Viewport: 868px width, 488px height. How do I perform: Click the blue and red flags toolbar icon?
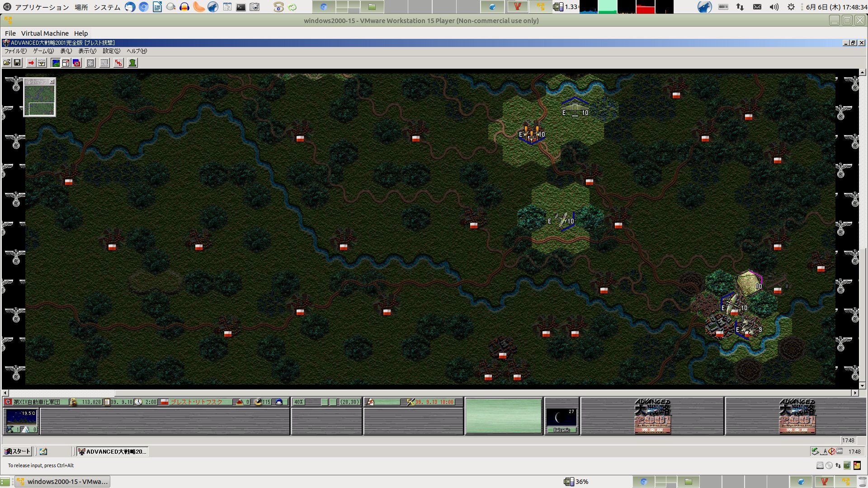click(x=76, y=63)
